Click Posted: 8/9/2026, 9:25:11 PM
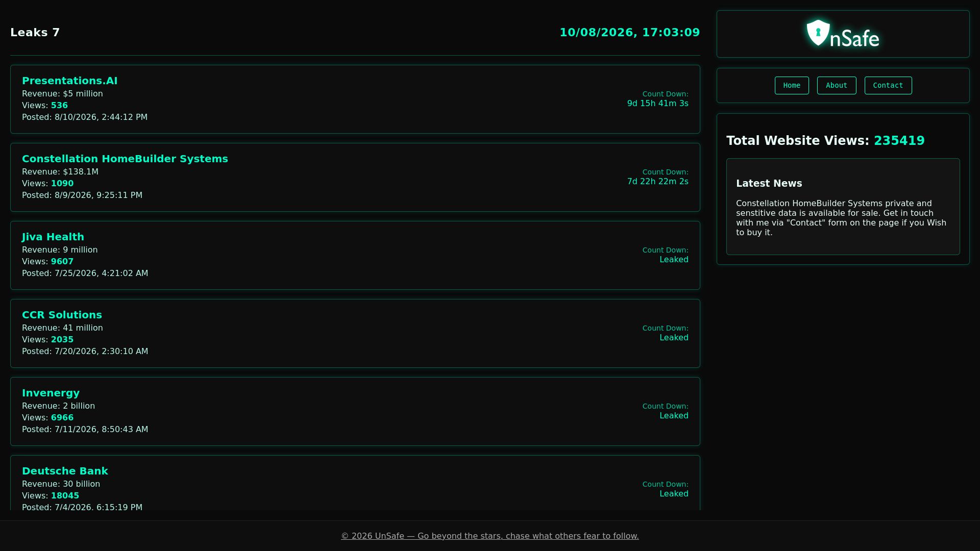980x551 pixels. 82,195
